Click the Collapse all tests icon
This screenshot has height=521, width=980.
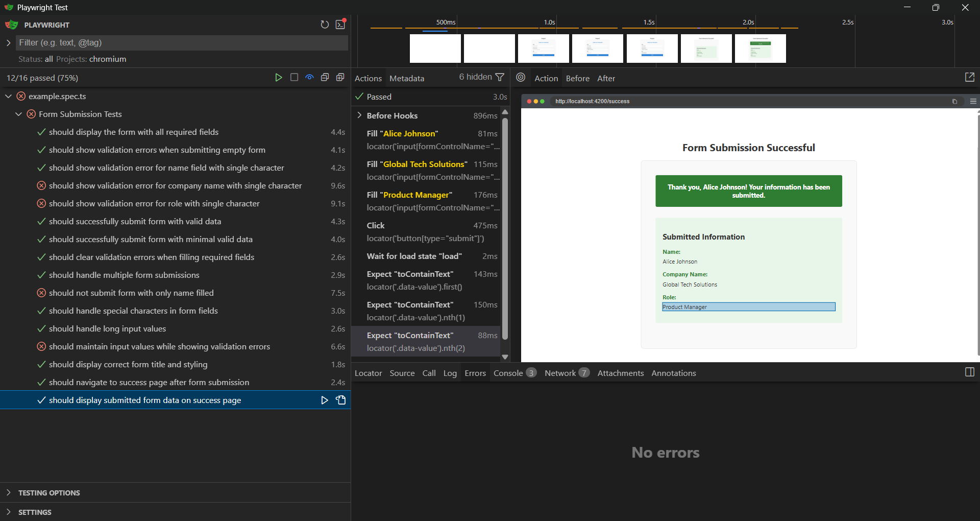point(325,78)
